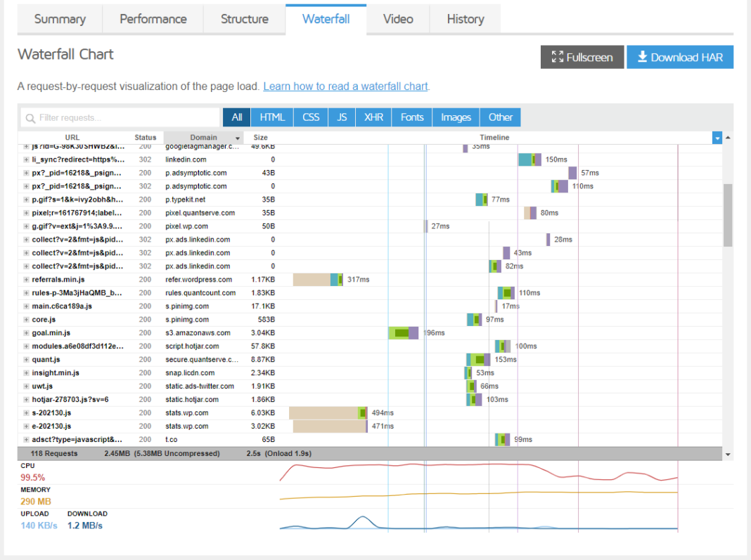Image resolution: width=751 pixels, height=560 pixels.
Task: Select the XHR requests filter
Action: pyautogui.click(x=373, y=117)
